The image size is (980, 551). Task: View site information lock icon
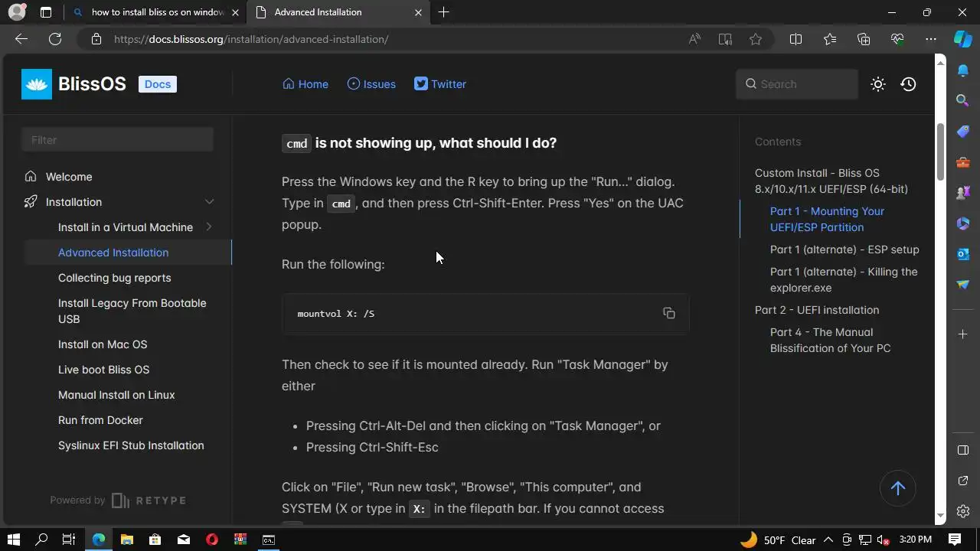pyautogui.click(x=96, y=39)
